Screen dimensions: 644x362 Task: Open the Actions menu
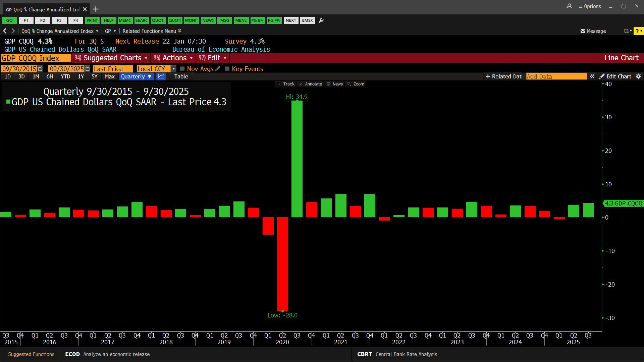[173, 58]
